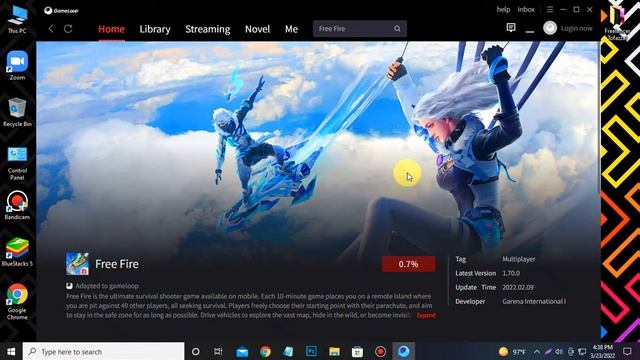Open Chrome from the taskbar
The height and width of the screenshot is (360, 640).
coord(265,351)
